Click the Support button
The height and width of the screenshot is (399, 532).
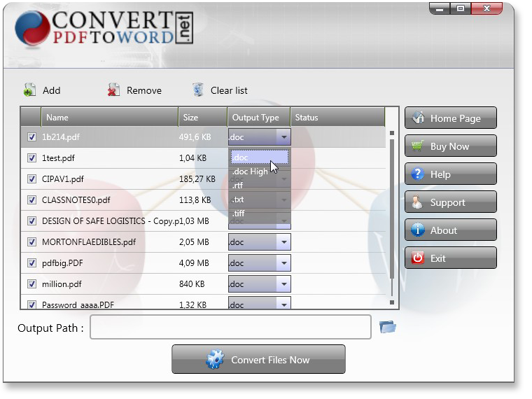point(451,202)
